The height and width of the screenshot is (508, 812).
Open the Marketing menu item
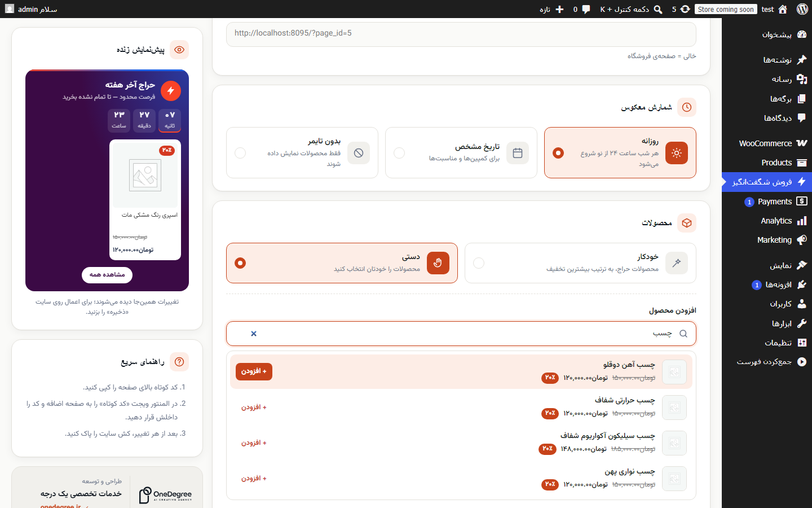767,240
